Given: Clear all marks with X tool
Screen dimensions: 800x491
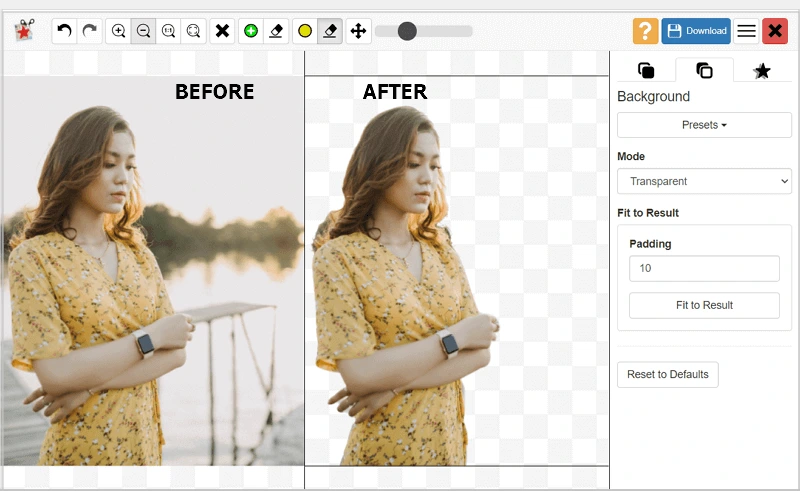Looking at the screenshot, I should 222,31.
